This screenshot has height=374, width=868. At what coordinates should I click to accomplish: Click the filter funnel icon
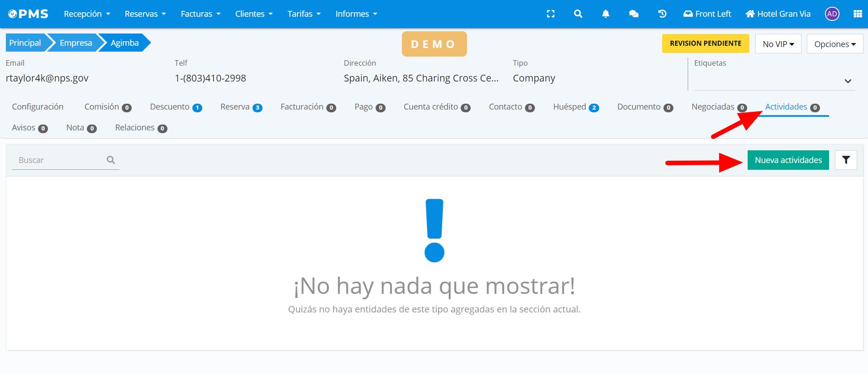click(845, 160)
